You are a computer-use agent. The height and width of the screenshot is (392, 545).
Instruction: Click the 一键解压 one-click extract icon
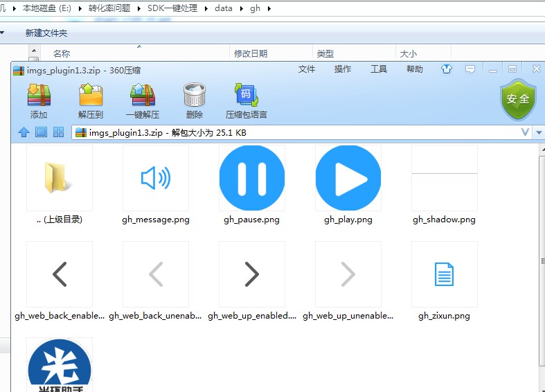point(143,95)
